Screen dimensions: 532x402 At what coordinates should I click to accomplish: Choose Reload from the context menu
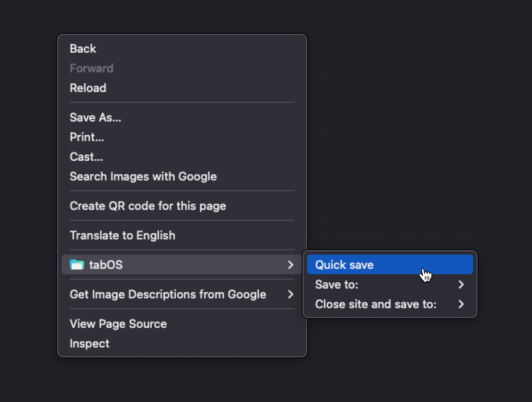click(182, 88)
